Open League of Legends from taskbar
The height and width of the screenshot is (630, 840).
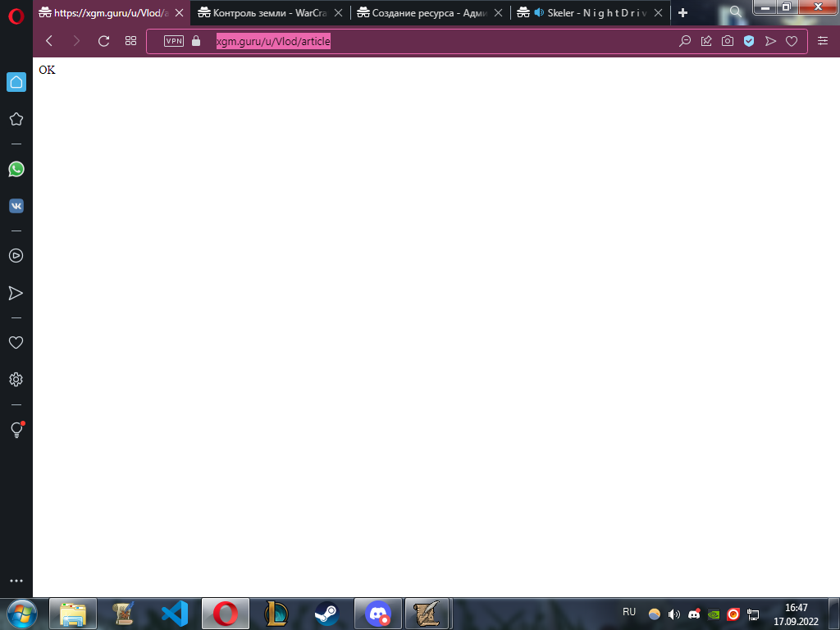pyautogui.click(x=276, y=614)
